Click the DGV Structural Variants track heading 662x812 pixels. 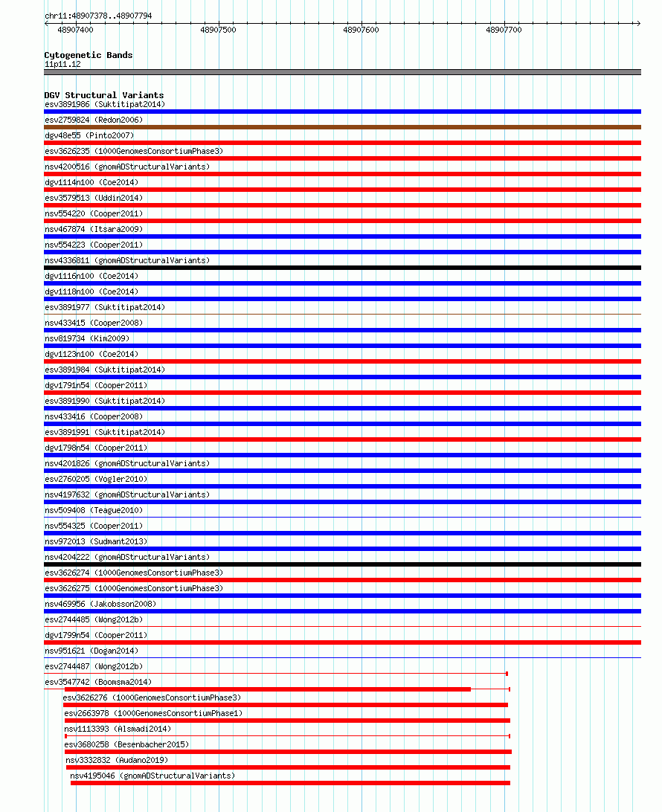coord(104,95)
